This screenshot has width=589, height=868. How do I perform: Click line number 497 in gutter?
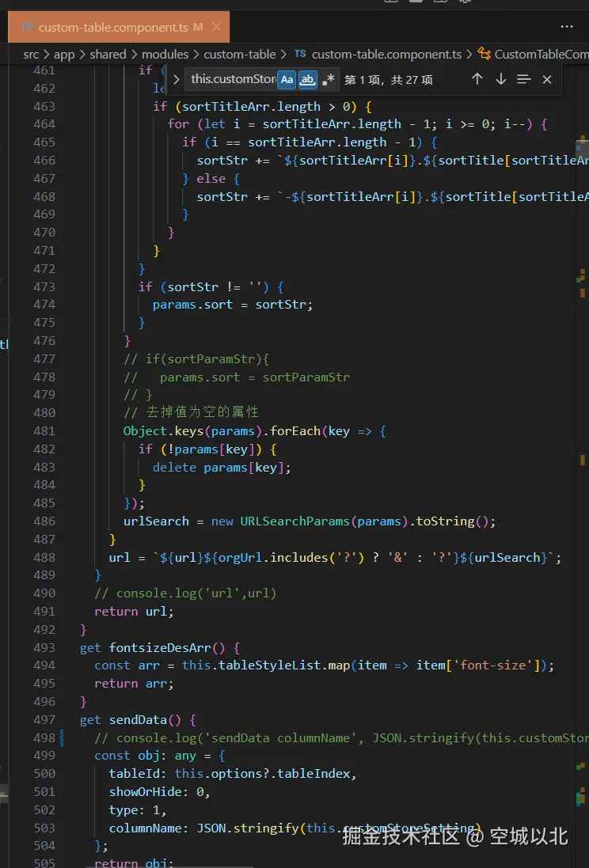click(x=44, y=719)
